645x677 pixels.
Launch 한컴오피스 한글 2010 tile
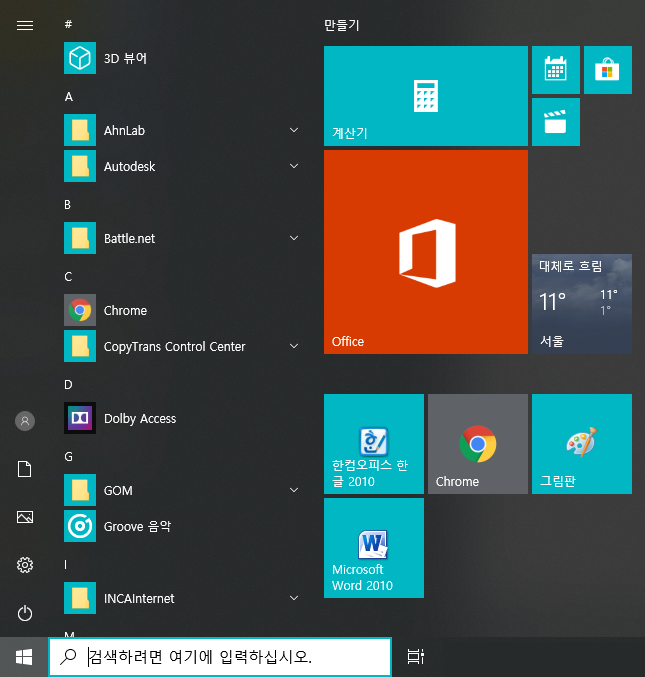coord(374,444)
